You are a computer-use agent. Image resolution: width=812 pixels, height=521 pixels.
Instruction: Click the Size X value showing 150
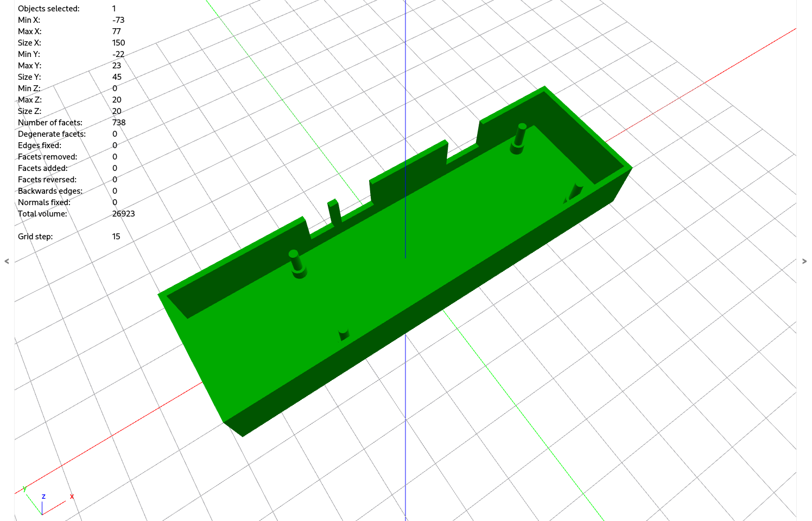118,42
